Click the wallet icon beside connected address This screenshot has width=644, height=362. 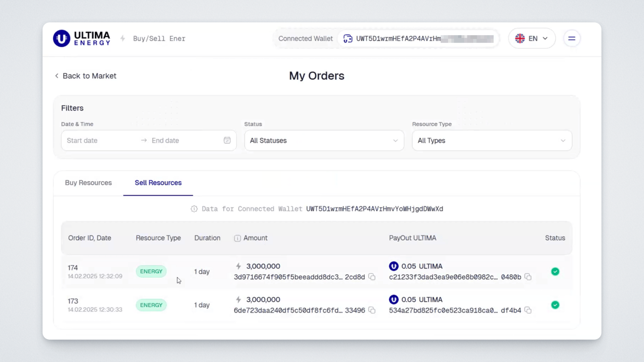pos(348,39)
